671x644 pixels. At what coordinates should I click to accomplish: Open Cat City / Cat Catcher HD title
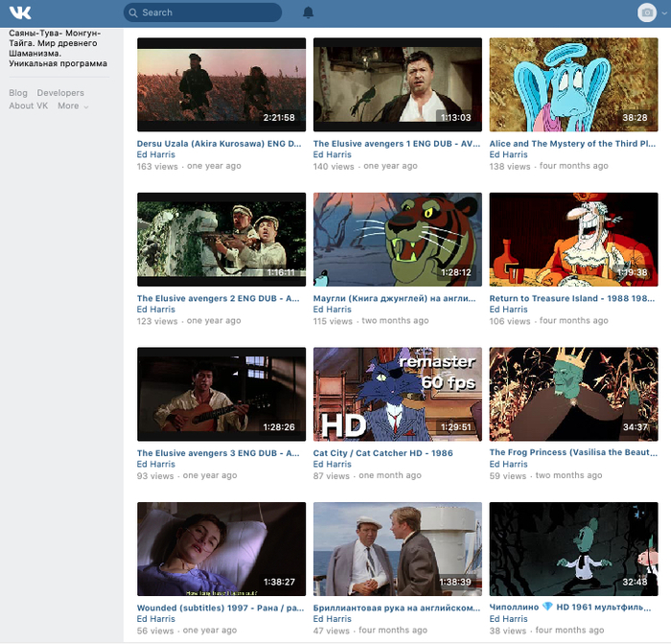[383, 453]
